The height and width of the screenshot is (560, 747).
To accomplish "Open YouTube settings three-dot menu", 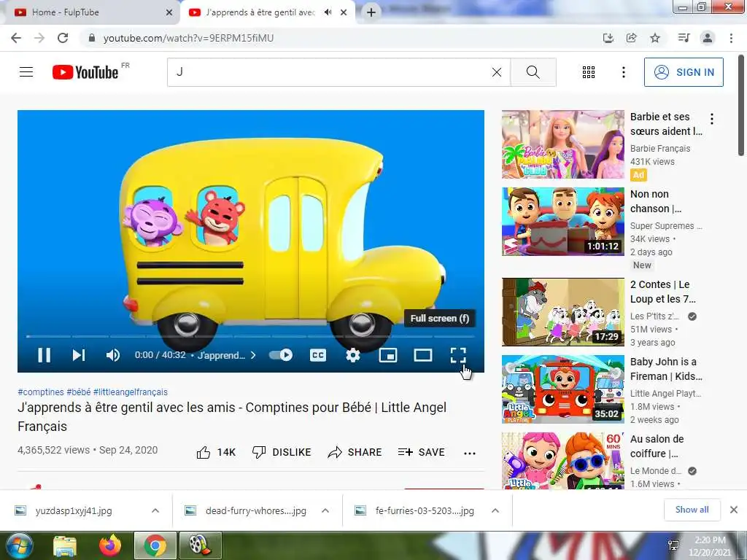I will click(x=624, y=72).
